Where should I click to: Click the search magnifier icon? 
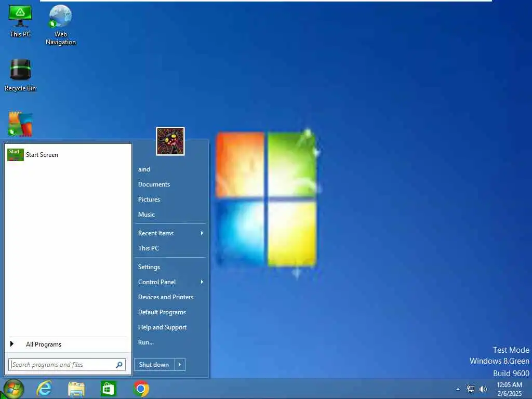point(119,365)
